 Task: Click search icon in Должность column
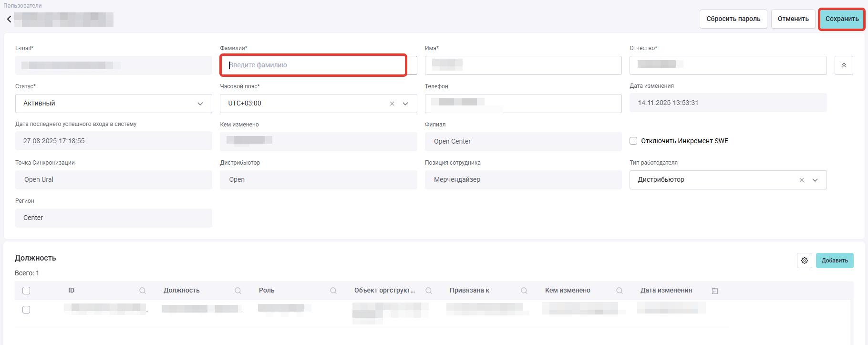pos(238,291)
